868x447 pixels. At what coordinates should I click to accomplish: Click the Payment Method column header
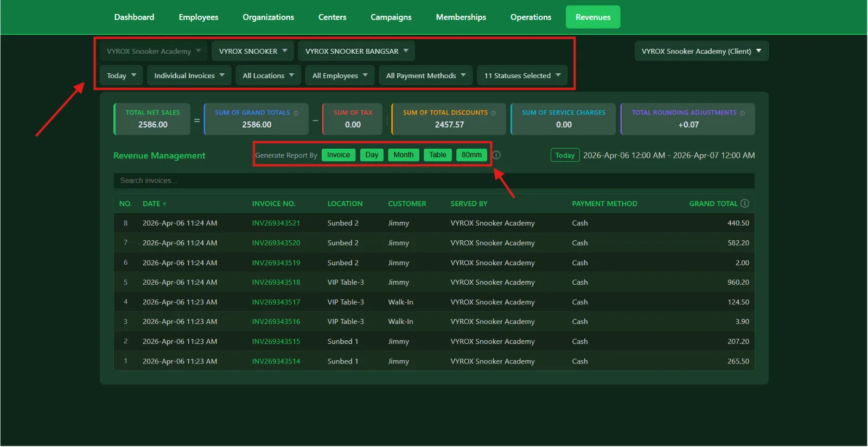[x=604, y=204]
